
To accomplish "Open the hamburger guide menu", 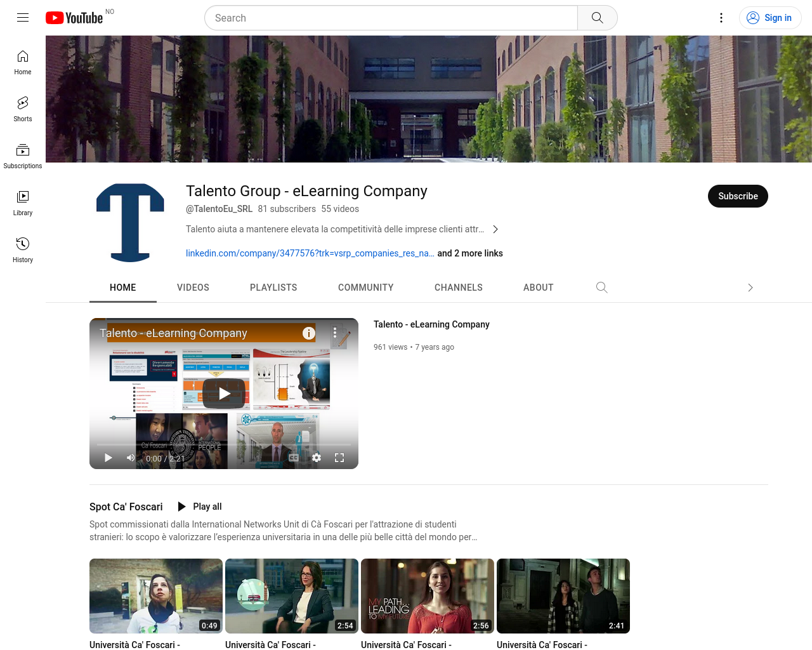I will (x=23, y=18).
